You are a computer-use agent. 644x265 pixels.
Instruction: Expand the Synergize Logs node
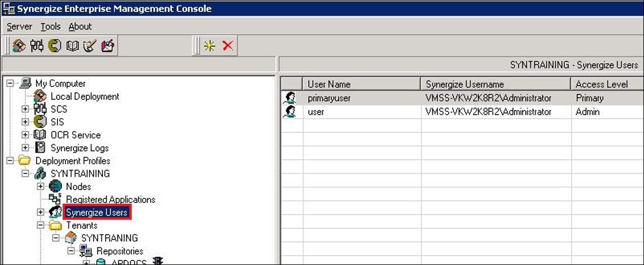coord(25,147)
